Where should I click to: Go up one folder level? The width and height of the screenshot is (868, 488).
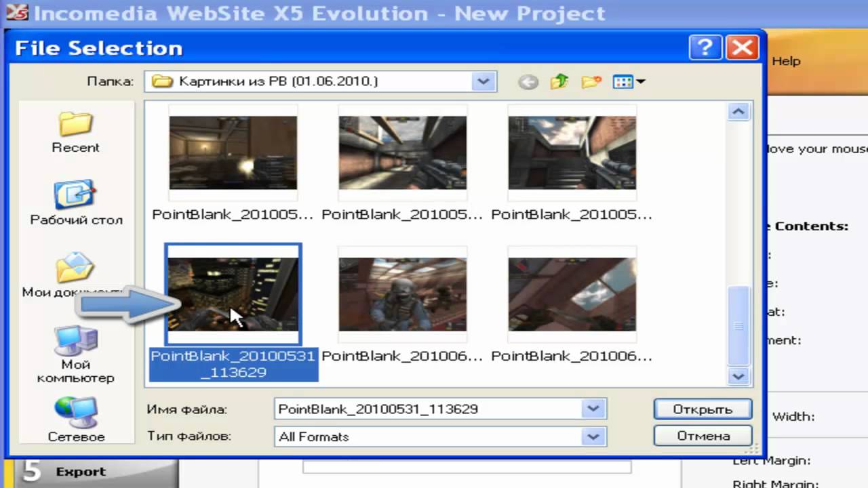(x=559, y=82)
